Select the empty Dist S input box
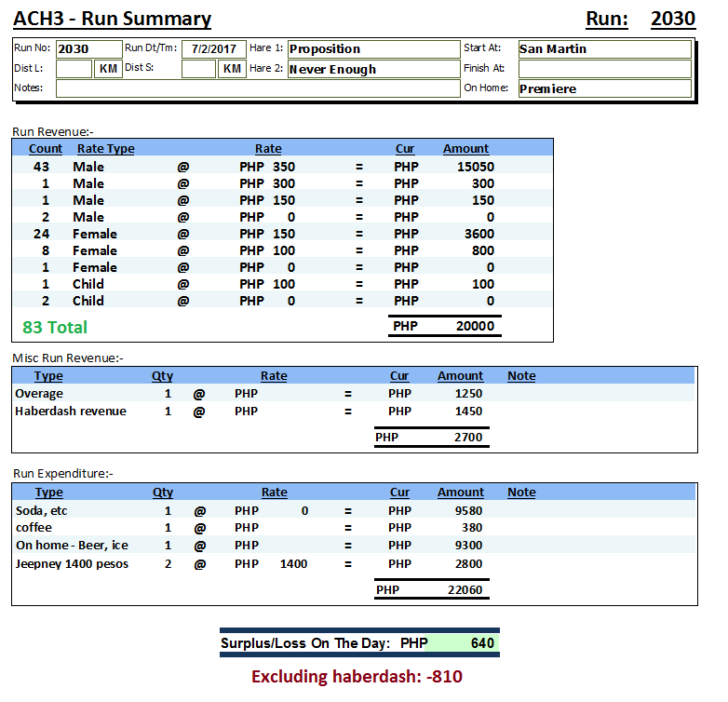 click(x=198, y=69)
